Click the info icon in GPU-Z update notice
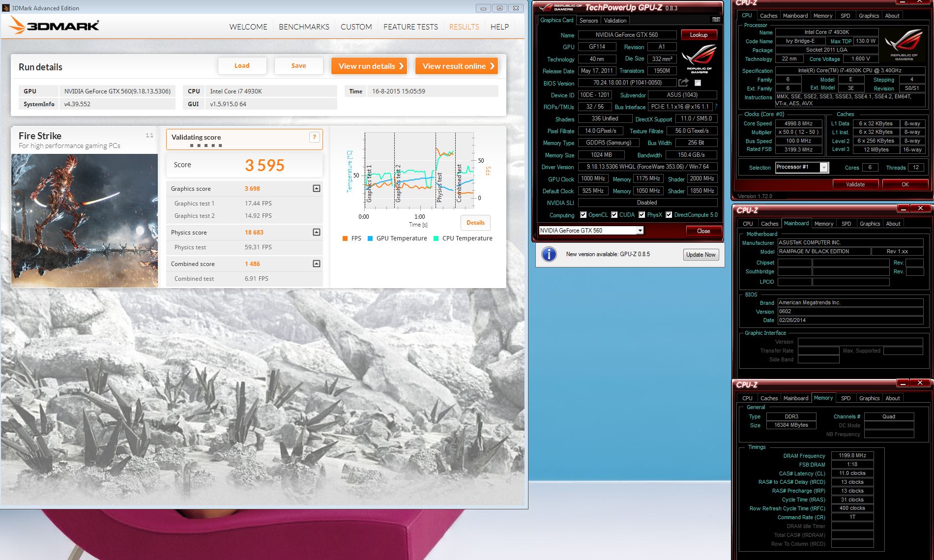 pyautogui.click(x=549, y=254)
